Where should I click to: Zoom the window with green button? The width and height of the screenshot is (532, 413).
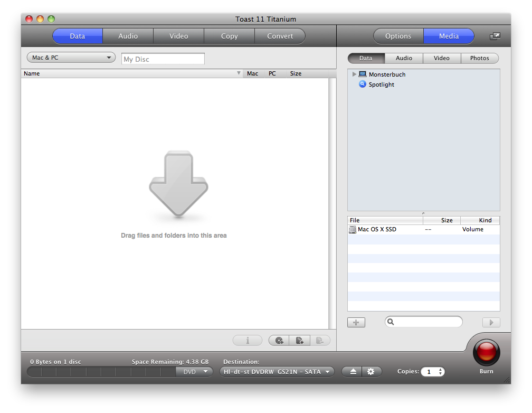coord(51,19)
